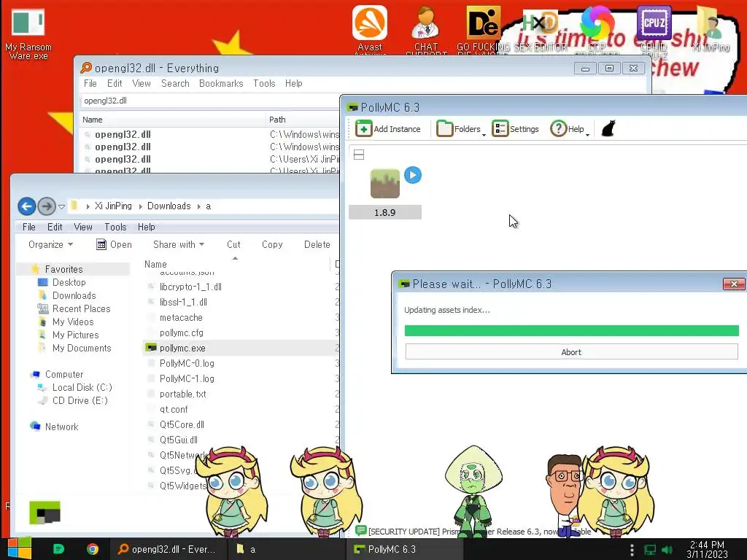Image resolution: width=747 pixels, height=560 pixels.
Task: Open the Xi JinPing folder on desktop
Action: coord(711,28)
